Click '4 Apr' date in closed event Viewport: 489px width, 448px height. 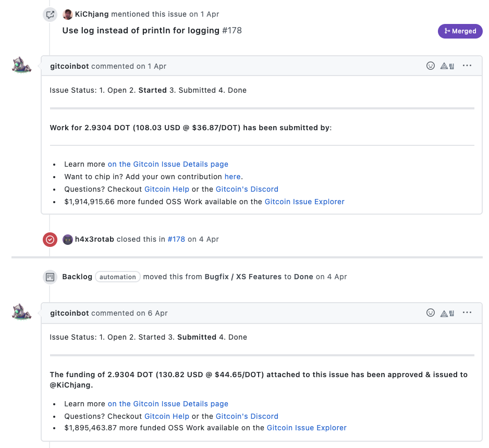click(x=209, y=239)
